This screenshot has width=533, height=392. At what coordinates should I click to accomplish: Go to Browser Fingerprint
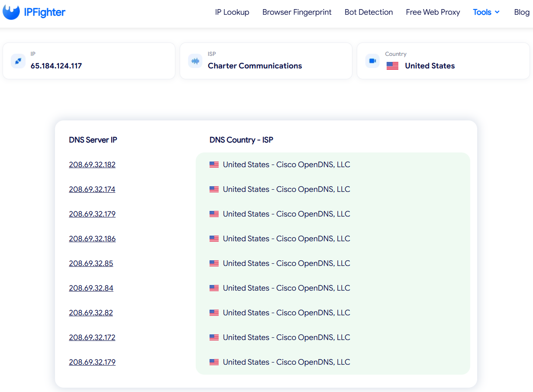[297, 12]
